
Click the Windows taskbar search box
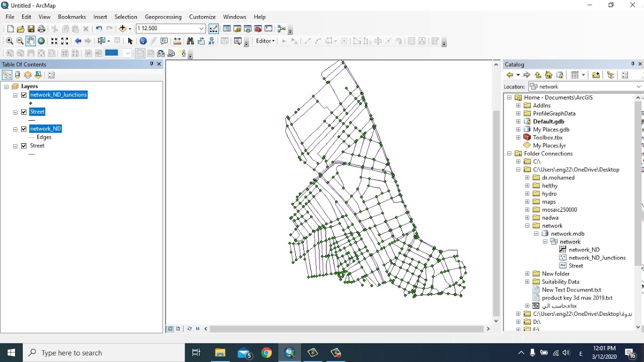point(104,353)
